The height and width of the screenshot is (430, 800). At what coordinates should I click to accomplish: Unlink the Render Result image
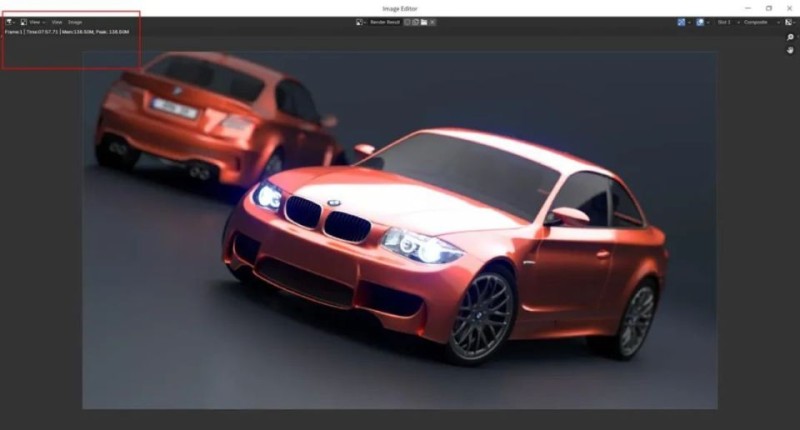pyautogui.click(x=433, y=21)
